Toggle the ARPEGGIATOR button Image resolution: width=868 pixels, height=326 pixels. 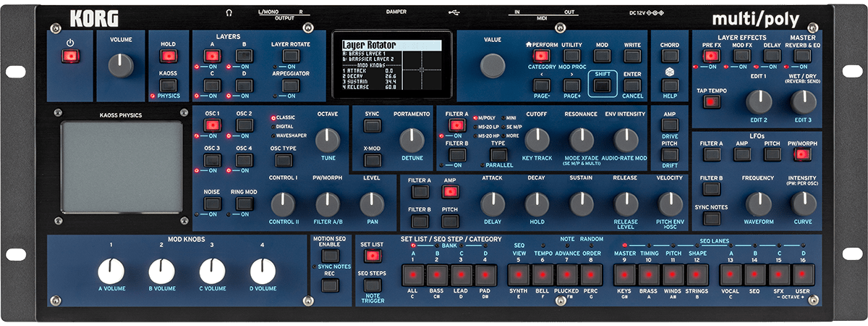coord(290,85)
